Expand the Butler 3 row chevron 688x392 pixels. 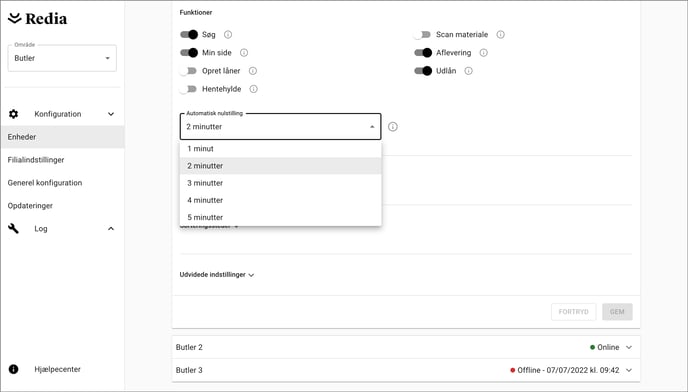pos(629,370)
